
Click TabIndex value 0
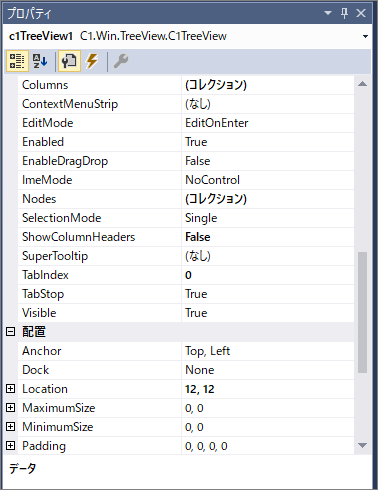188,275
